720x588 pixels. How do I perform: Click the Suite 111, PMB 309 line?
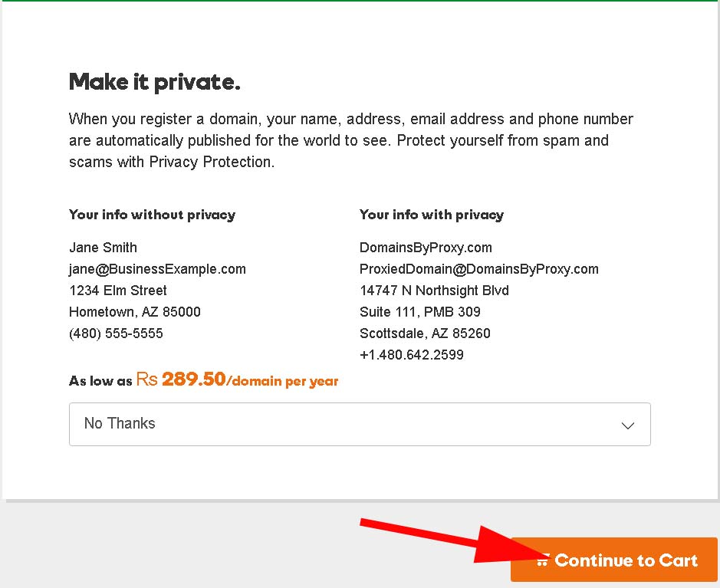pos(419,312)
